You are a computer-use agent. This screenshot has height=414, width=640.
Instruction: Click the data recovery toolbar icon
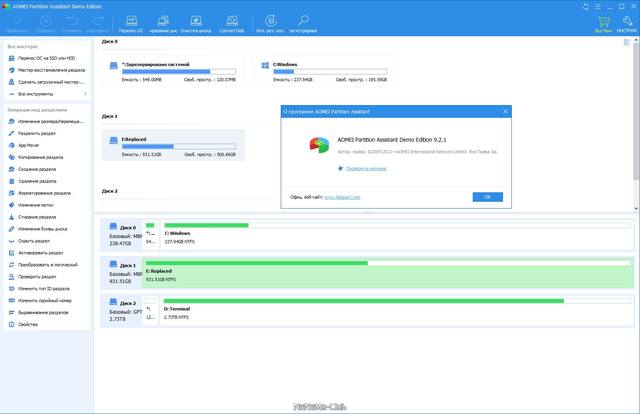(x=270, y=24)
